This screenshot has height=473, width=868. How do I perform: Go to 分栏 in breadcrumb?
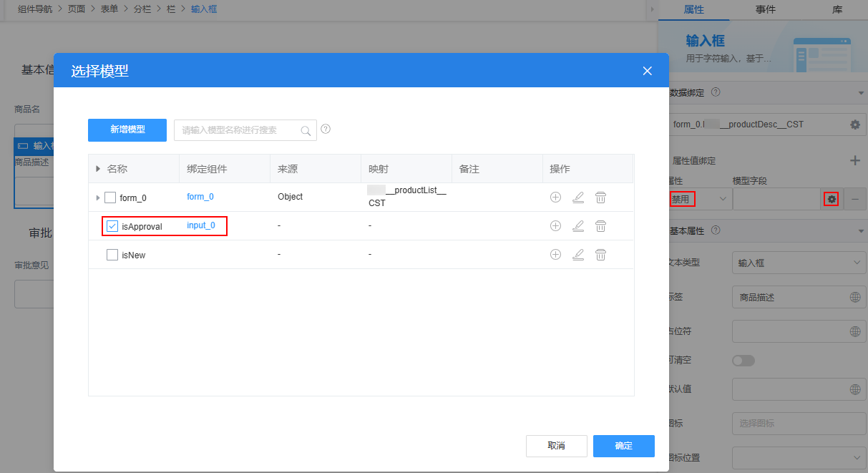[x=142, y=9]
